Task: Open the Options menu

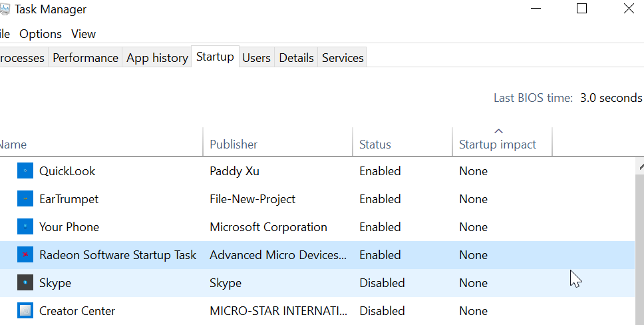Action: (40, 34)
